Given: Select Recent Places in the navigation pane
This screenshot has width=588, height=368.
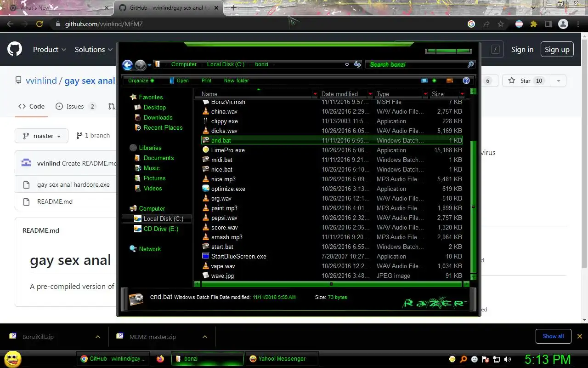Looking at the screenshot, I should pyautogui.click(x=158, y=127).
